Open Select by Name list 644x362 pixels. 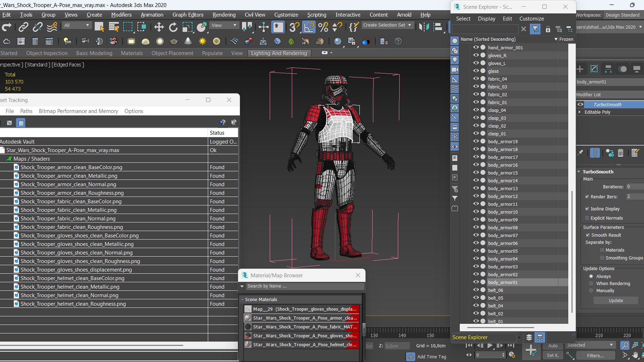click(114, 27)
